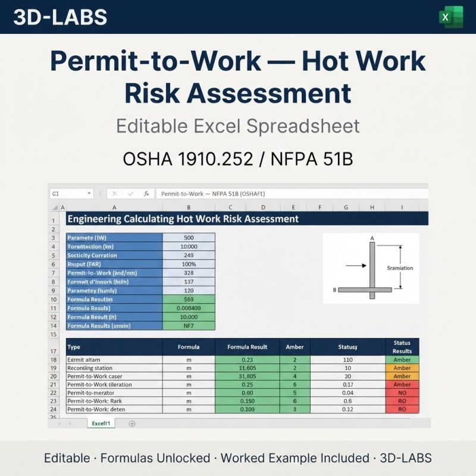Select the Permit-to-Work caser row label

coord(114,376)
